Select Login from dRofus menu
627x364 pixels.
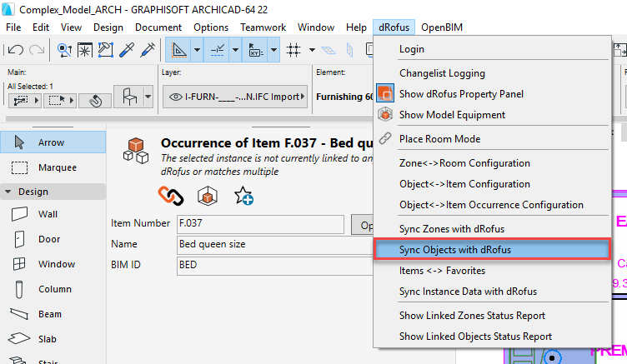click(411, 49)
